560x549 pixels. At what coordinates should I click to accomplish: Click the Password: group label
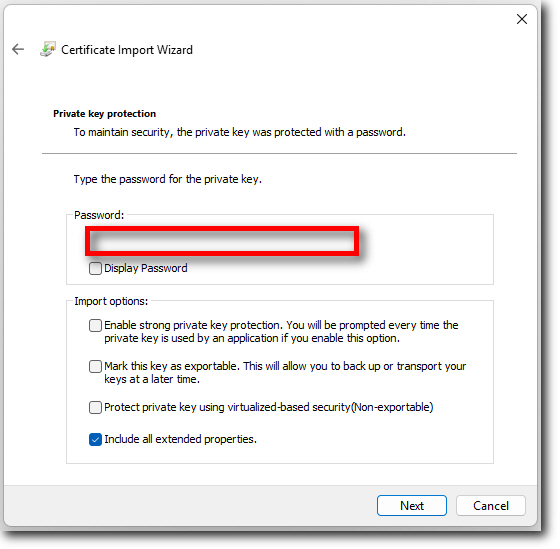click(x=99, y=215)
